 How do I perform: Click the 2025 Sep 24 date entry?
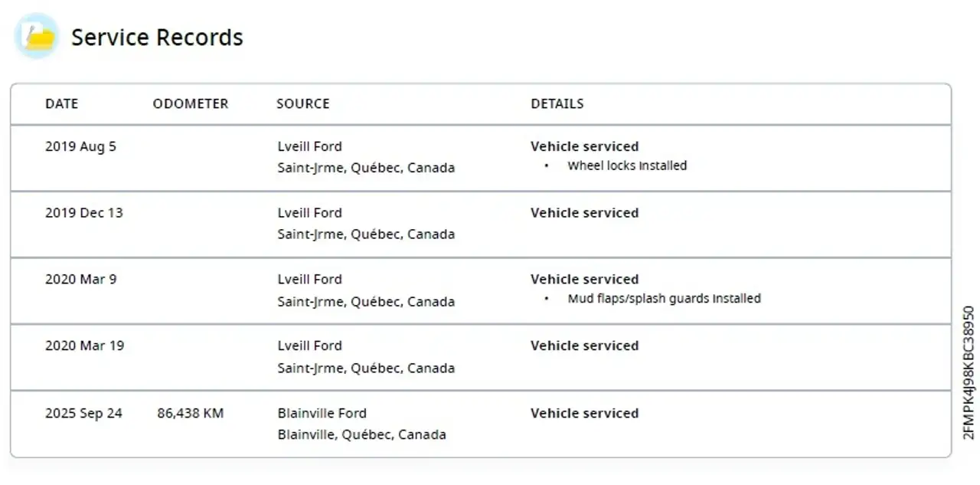tap(83, 413)
